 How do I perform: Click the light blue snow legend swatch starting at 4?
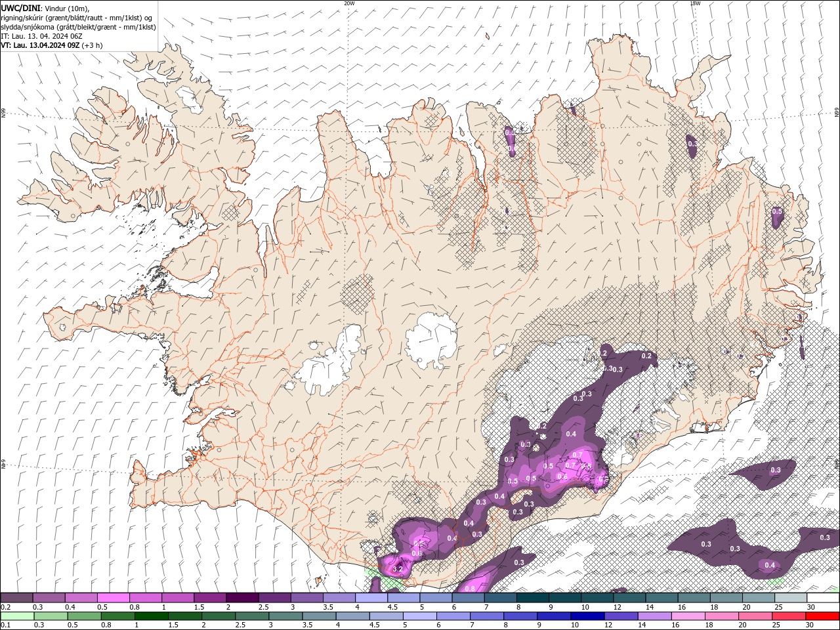pos(371,598)
